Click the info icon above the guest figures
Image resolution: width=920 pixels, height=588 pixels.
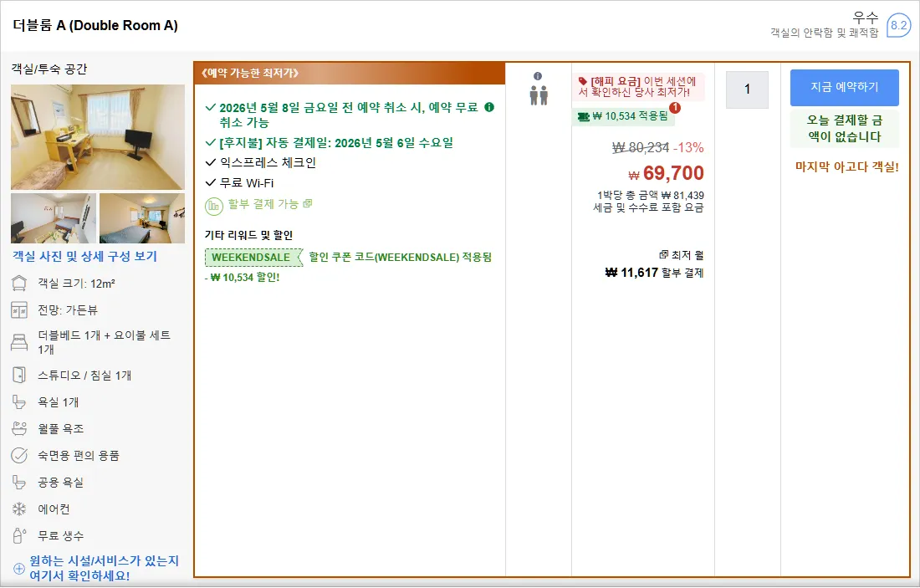pos(538,76)
